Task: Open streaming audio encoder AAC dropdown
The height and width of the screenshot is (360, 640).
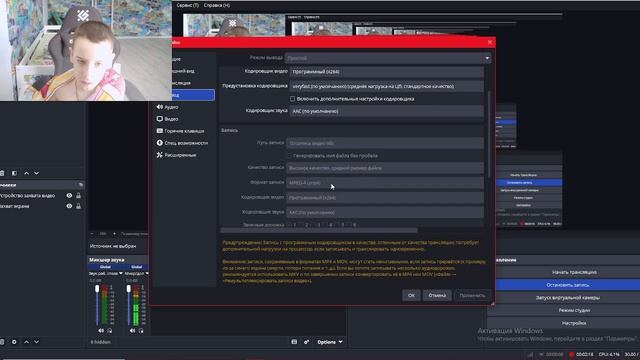Action: click(x=387, y=111)
